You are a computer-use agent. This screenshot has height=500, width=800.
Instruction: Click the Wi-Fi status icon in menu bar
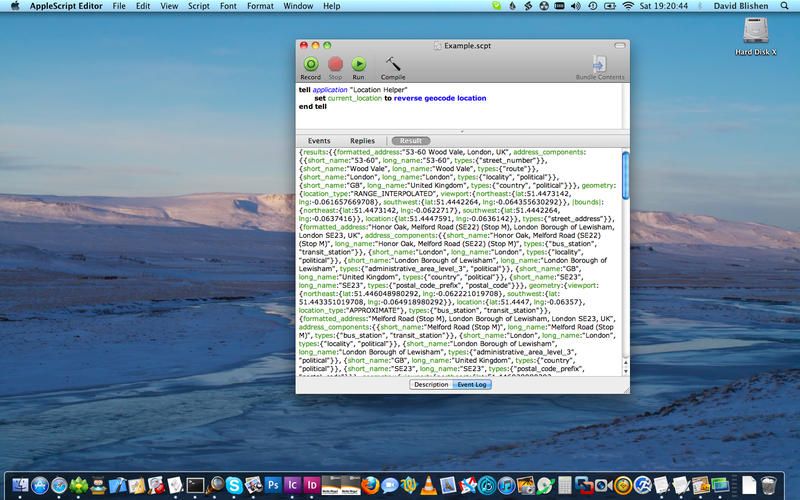tap(627, 7)
